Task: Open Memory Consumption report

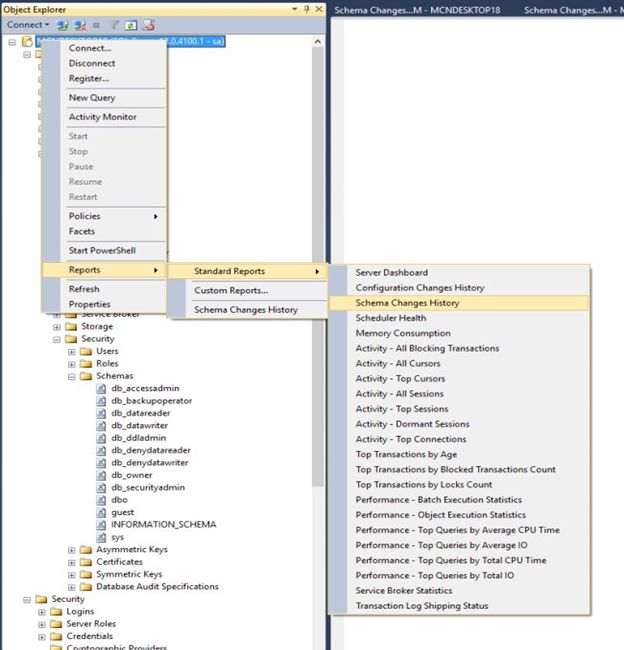Action: click(x=459, y=333)
